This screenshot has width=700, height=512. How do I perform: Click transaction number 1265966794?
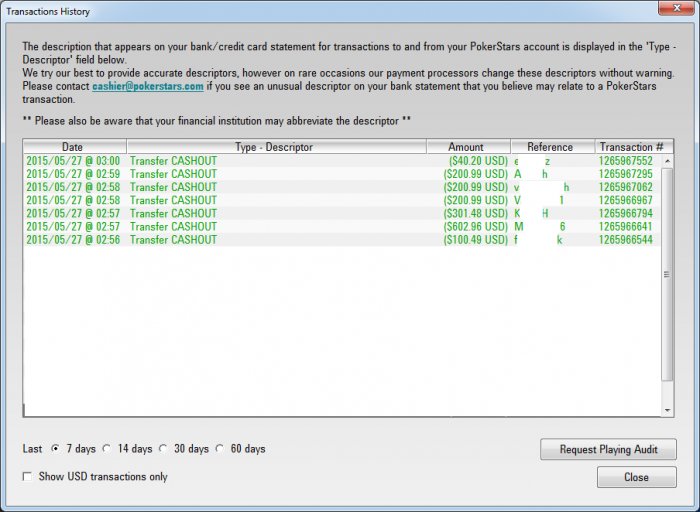[x=626, y=213]
